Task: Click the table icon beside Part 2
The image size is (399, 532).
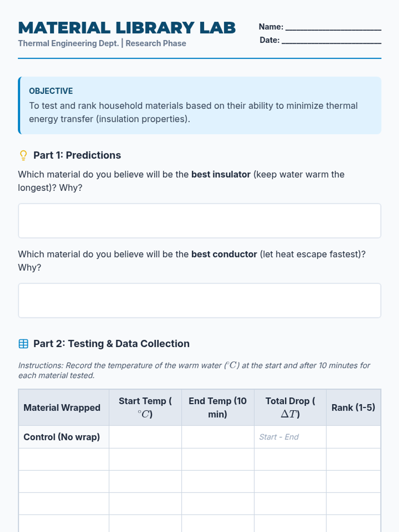Action: [x=23, y=344]
